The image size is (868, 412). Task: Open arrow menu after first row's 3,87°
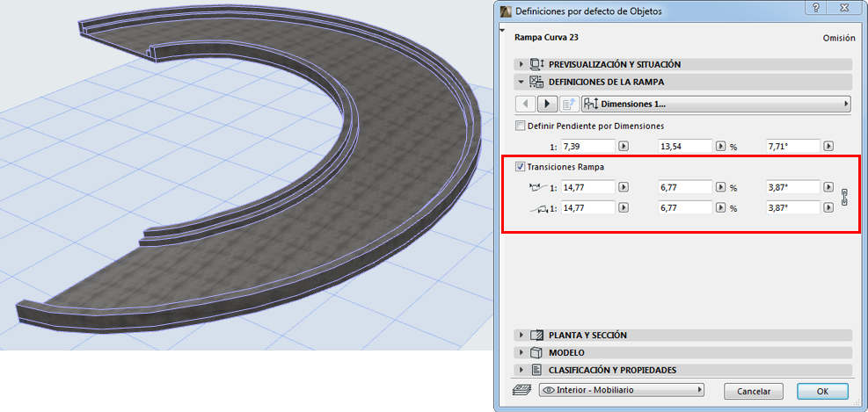(828, 187)
